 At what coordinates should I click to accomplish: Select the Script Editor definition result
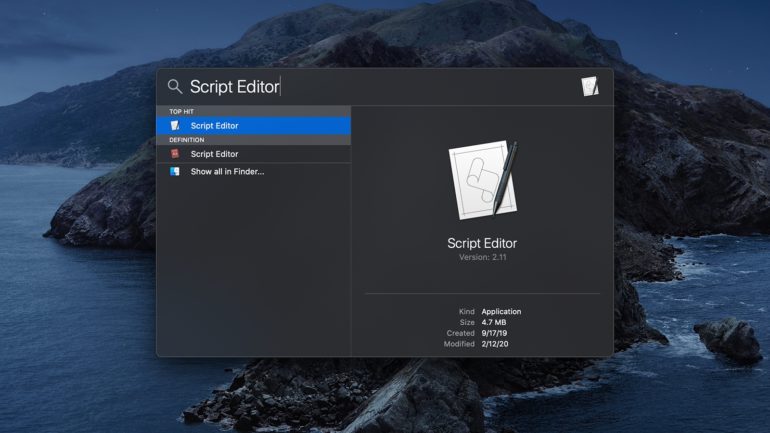(253, 154)
